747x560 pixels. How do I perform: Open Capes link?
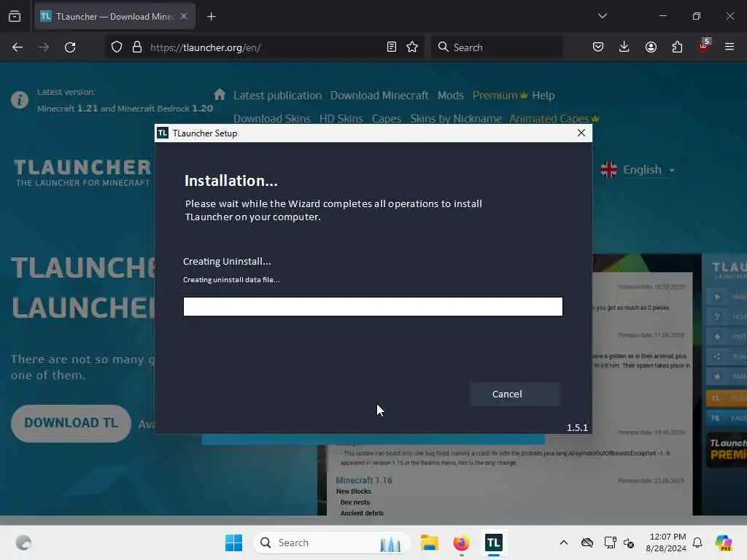pyautogui.click(x=387, y=118)
